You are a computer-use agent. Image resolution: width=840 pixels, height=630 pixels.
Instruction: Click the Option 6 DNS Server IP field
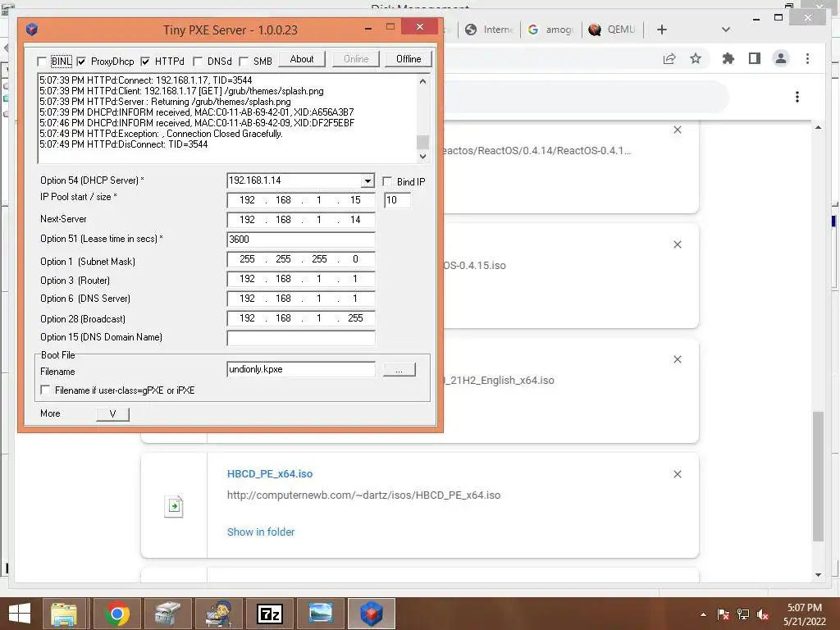click(300, 299)
